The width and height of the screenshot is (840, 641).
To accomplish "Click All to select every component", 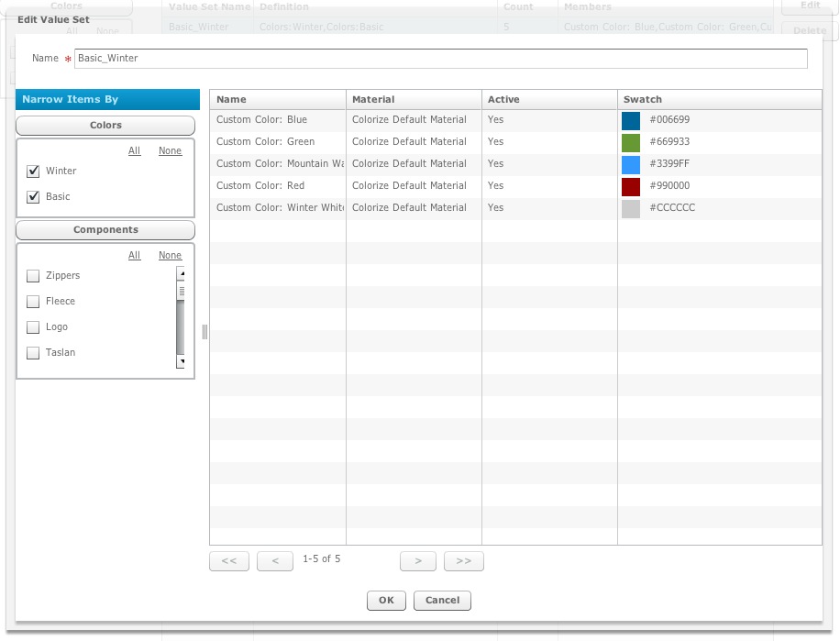I will click(134, 255).
